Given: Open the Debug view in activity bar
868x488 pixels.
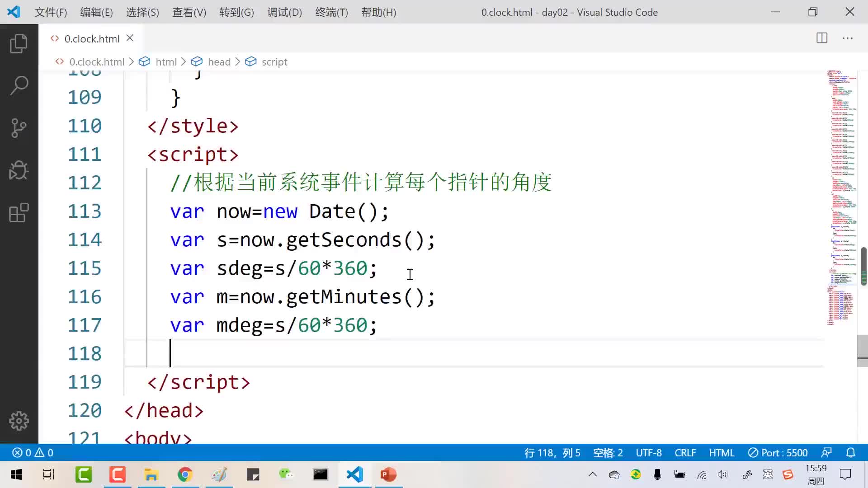Looking at the screenshot, I should click(19, 170).
